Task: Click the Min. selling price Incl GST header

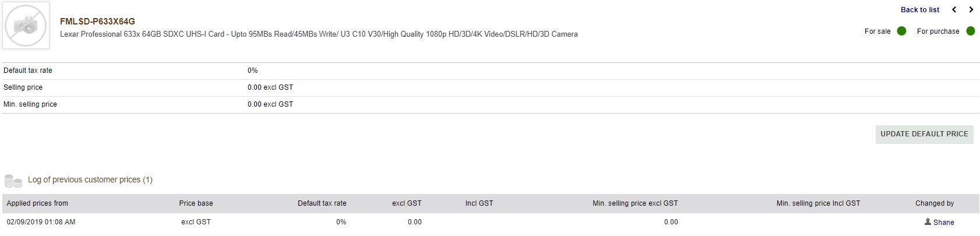Action: (x=818, y=203)
